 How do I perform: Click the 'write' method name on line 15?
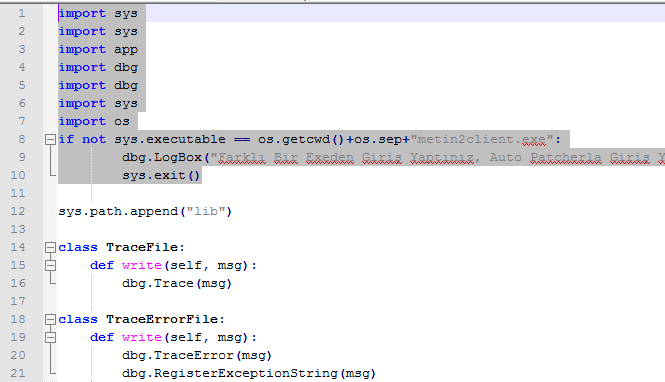click(x=142, y=265)
